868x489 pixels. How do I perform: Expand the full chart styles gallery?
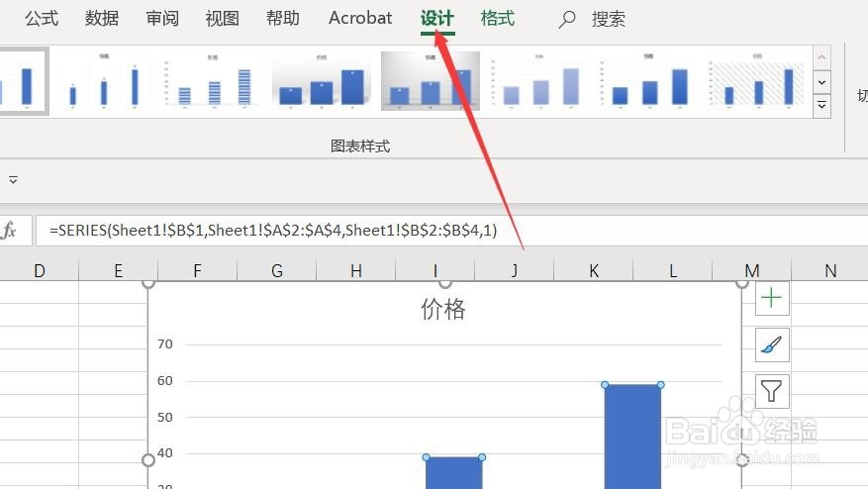click(822, 106)
